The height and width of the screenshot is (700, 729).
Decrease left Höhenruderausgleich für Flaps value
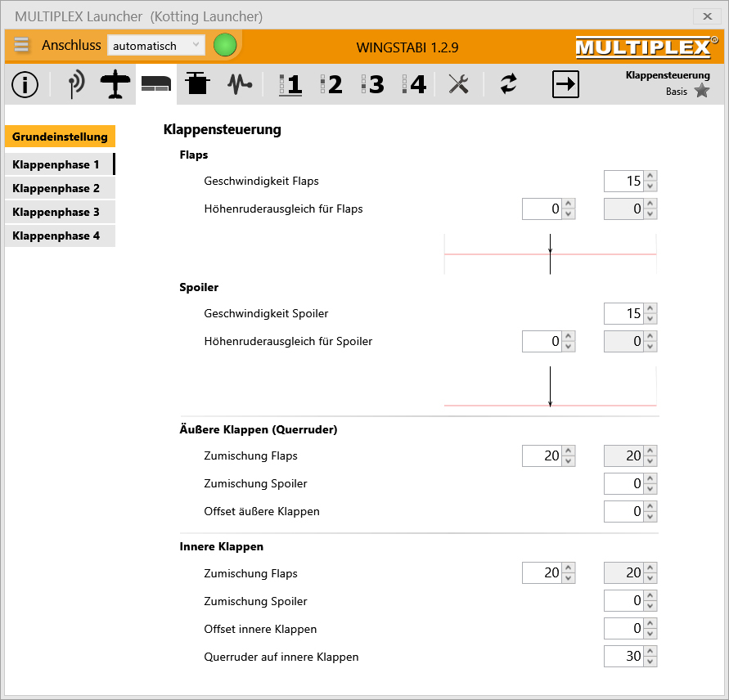(569, 214)
